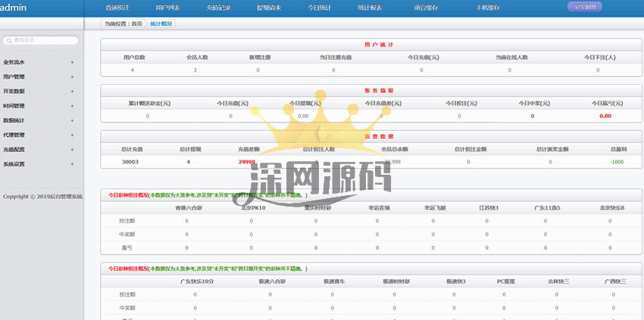Click the magnifier icon in member search

coord(8,41)
